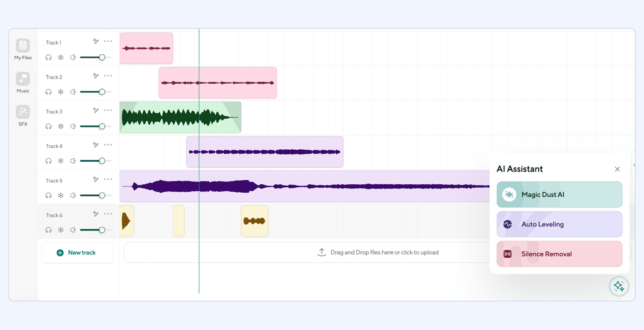Click the New track button
Screen dimensions: 644x330
(77, 252)
